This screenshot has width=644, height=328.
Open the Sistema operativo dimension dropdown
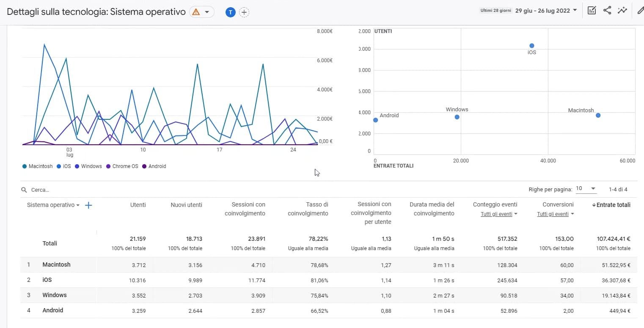tap(53, 205)
